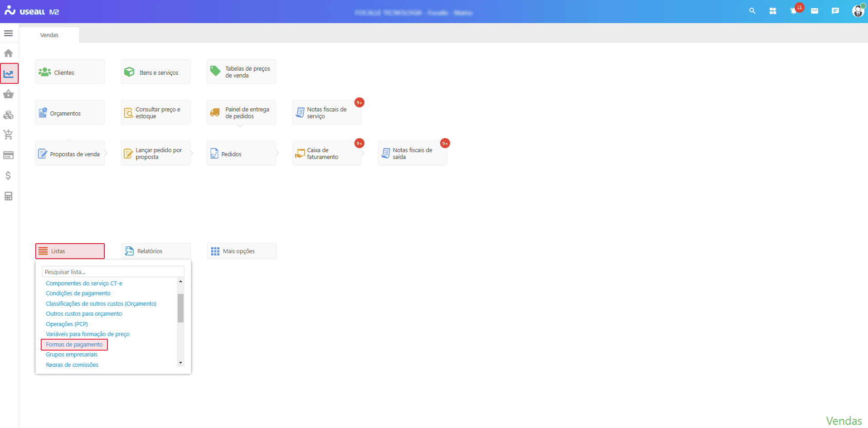Click the Pesquisar lista search field
Screen dimensions: 868x428
coord(113,272)
